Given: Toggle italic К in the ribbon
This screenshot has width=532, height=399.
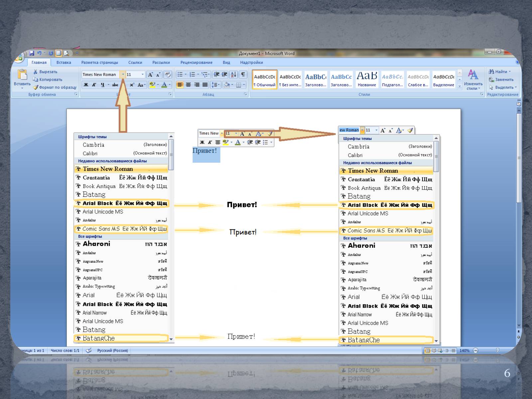Looking at the screenshot, I should 94,85.
